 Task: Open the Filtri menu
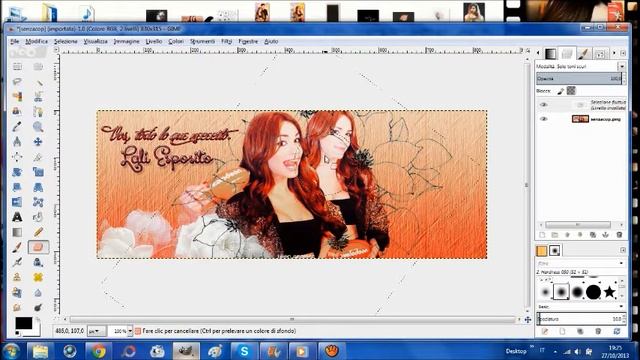point(227,41)
